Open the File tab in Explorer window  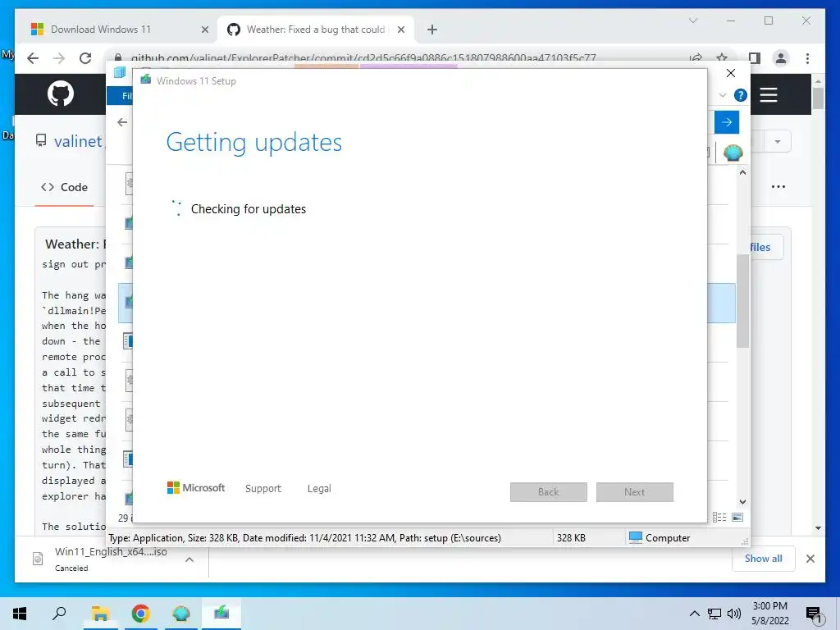click(120, 96)
